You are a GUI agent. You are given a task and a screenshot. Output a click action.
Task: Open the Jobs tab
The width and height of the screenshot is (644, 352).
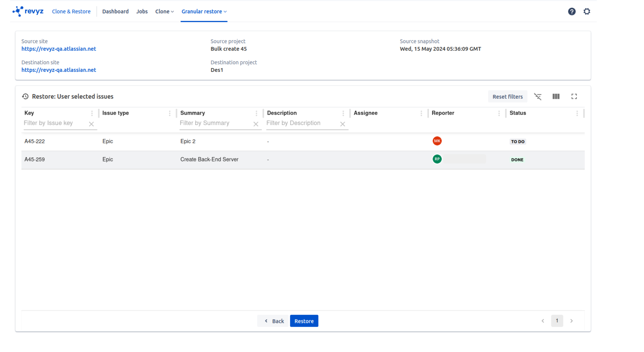pyautogui.click(x=142, y=11)
